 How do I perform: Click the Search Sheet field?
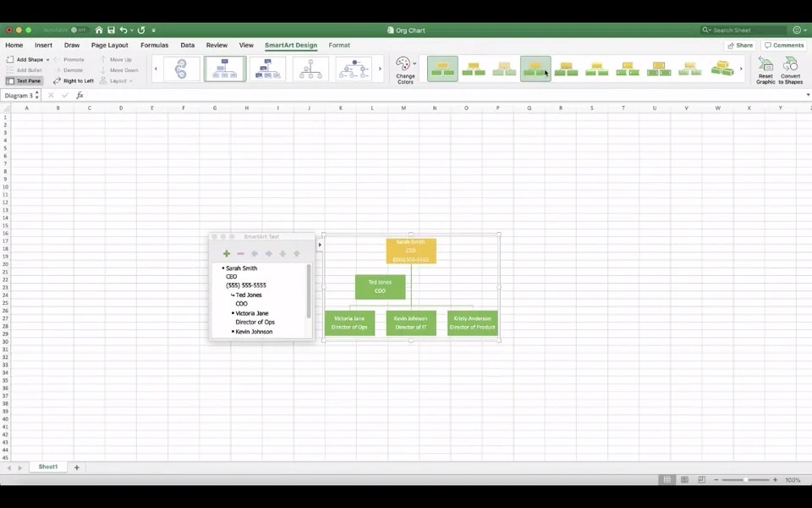743,30
